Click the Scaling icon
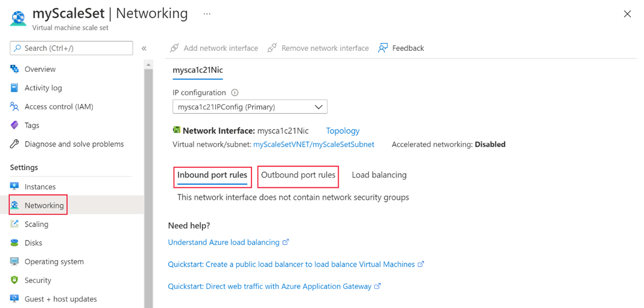This screenshot has width=644, height=308. click(x=14, y=224)
